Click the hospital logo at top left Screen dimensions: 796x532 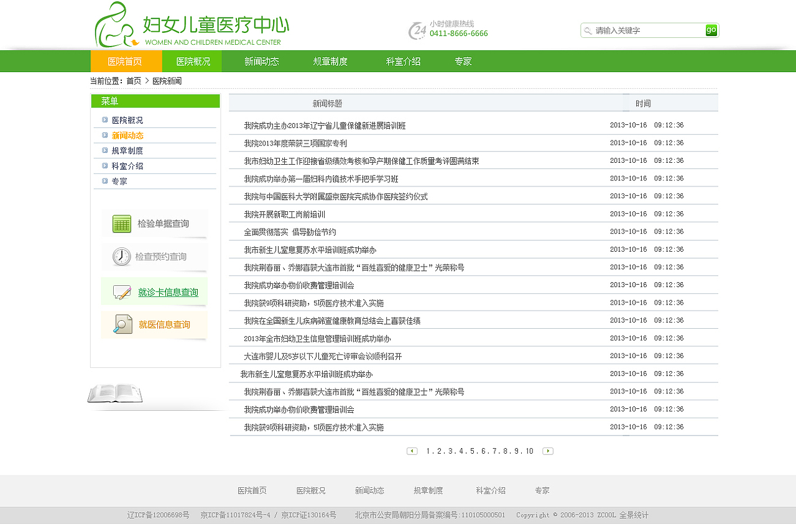(187, 25)
